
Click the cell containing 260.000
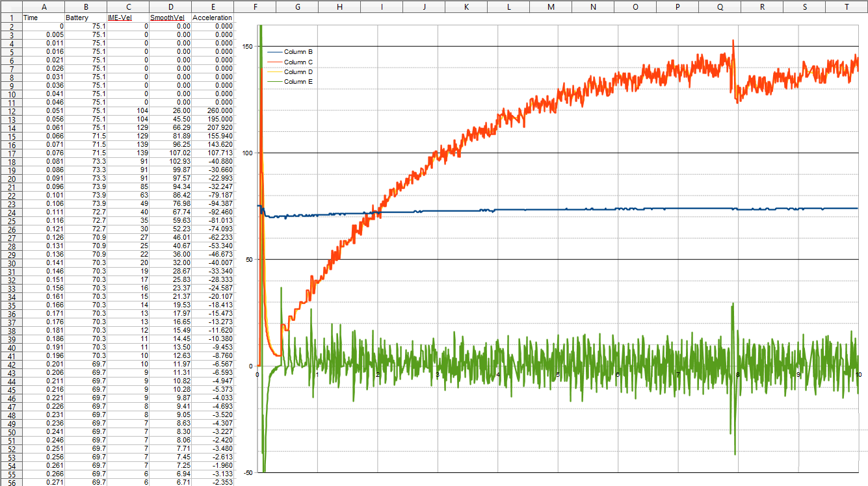pyautogui.click(x=213, y=110)
